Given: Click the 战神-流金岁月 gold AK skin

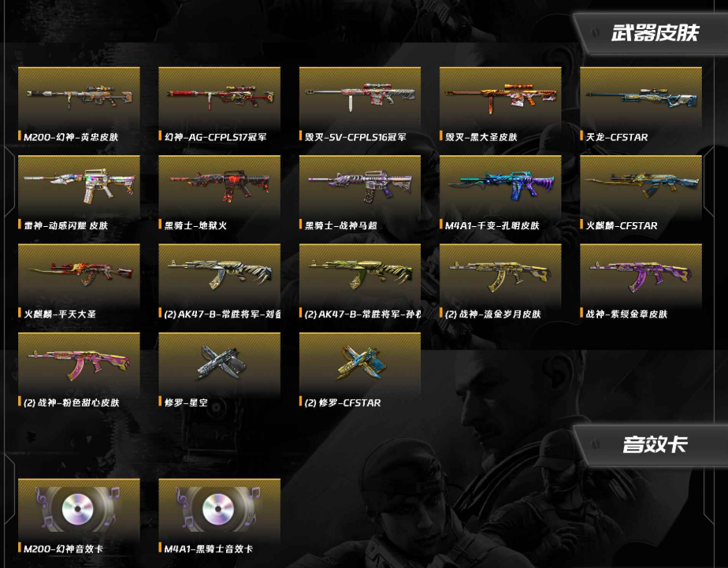Looking at the screenshot, I should [x=500, y=274].
